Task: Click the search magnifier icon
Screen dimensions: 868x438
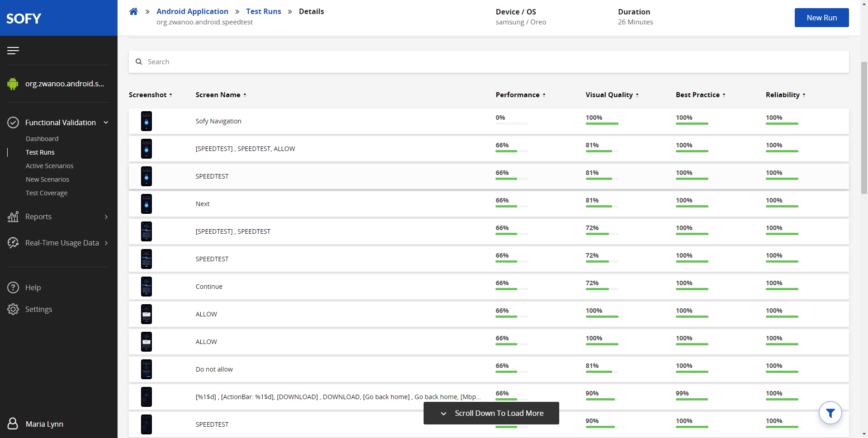Action: coord(139,61)
